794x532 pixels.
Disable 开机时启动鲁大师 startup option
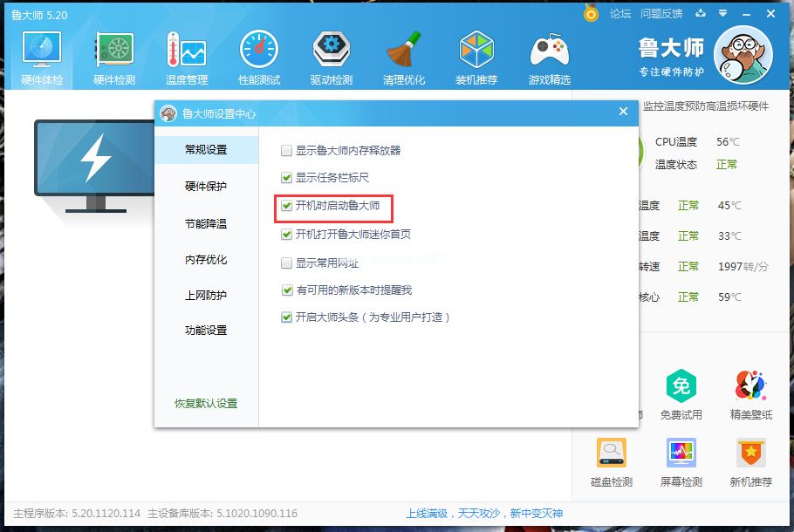point(286,208)
